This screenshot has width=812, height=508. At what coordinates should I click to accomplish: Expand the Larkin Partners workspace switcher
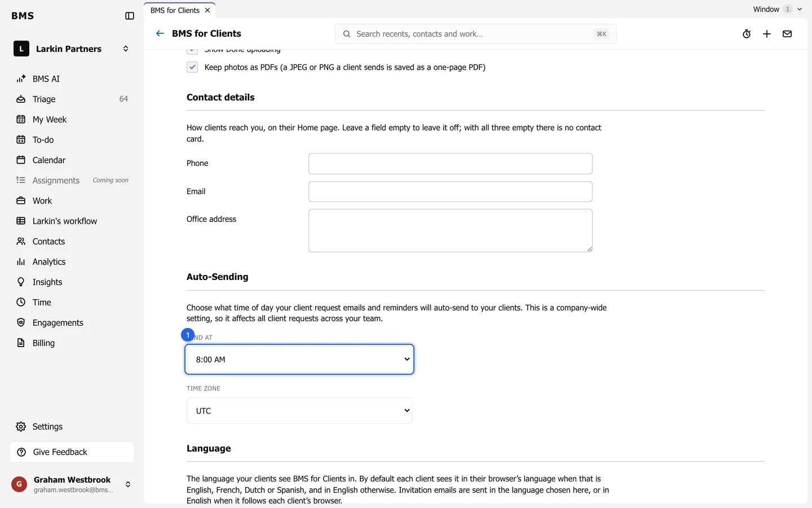coord(72,49)
